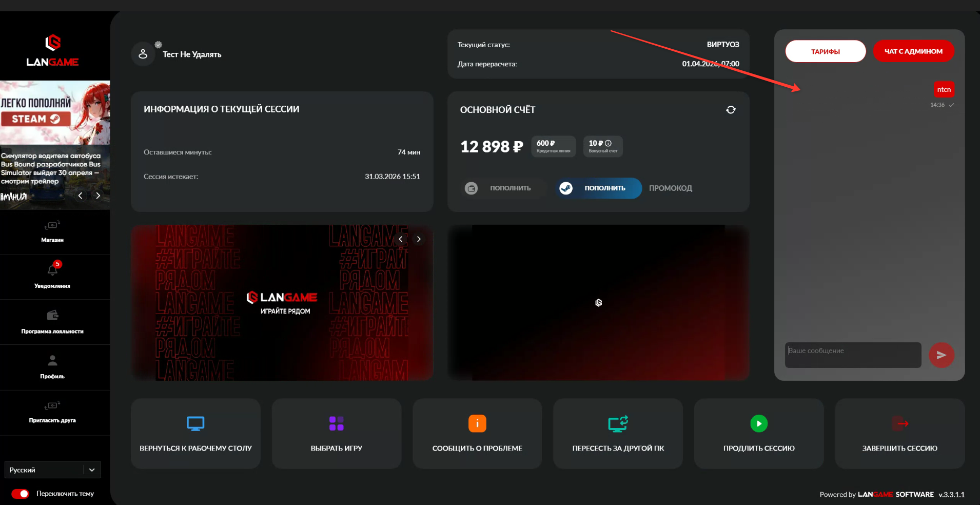Click the ntcn chat message bubble
The width and height of the screenshot is (980, 505).
click(x=944, y=89)
